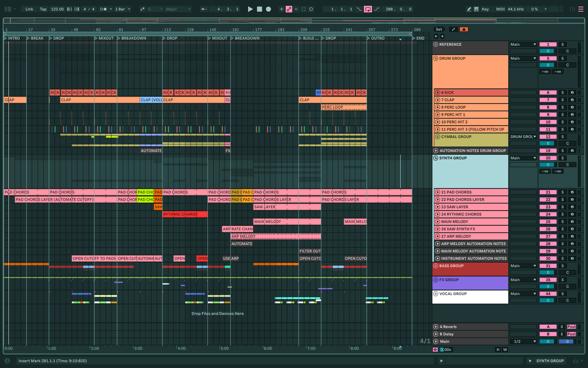
Task: Open the metronome settings dropdown arrow
Action: (x=111, y=9)
